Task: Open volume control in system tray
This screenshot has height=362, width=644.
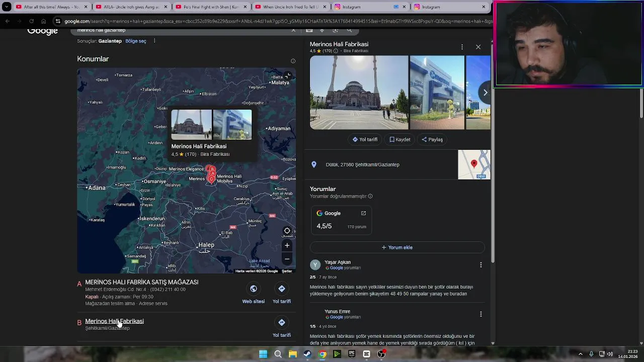Action: (610, 354)
